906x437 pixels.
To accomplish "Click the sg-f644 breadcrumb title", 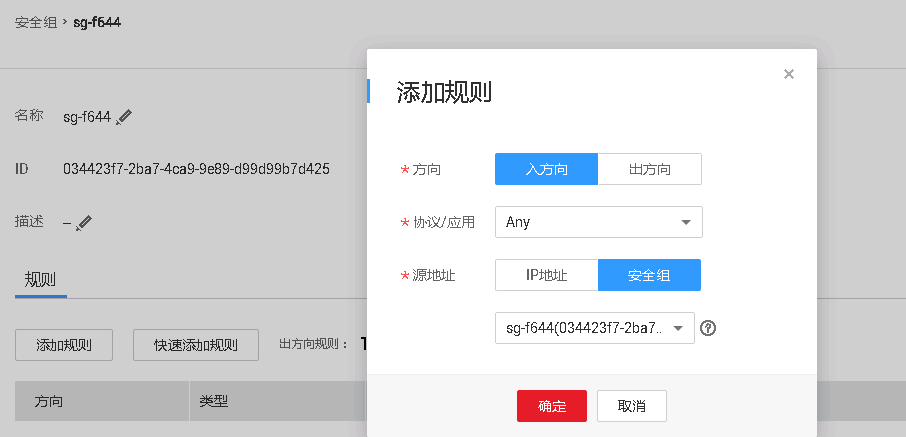I will pos(97,23).
